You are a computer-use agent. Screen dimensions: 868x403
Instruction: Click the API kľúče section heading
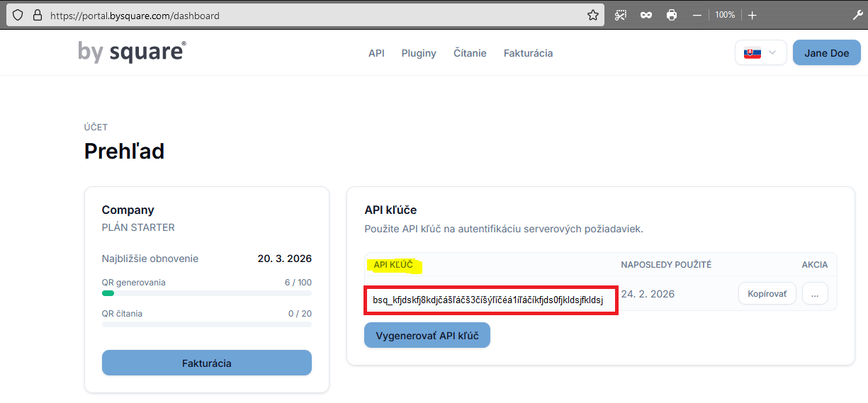point(390,210)
